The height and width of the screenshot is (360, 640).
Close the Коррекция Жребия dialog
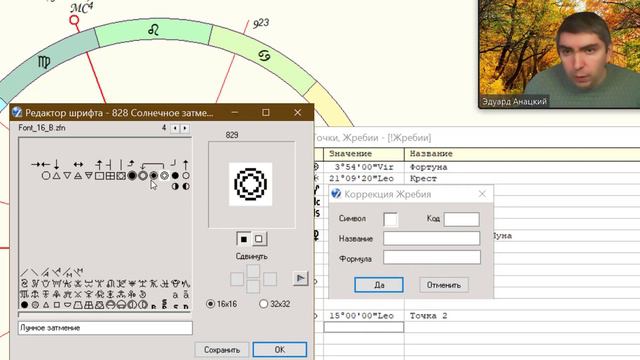[x=482, y=194]
